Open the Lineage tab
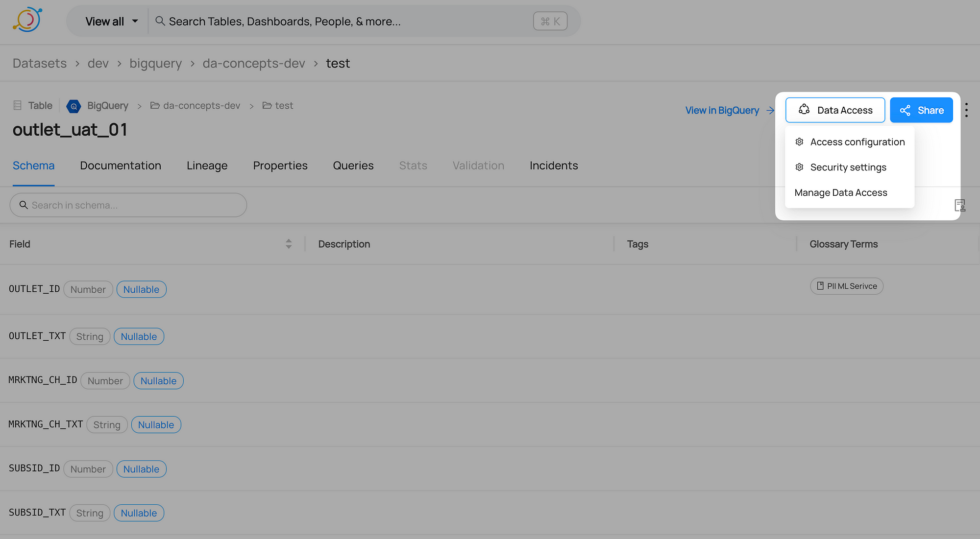 point(207,165)
